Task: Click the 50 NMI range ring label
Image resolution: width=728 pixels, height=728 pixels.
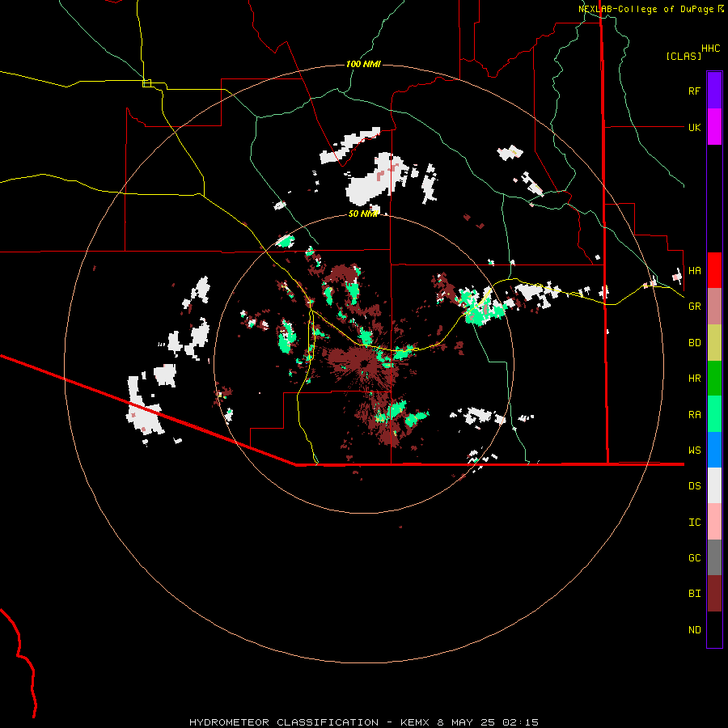Action: click(x=363, y=214)
